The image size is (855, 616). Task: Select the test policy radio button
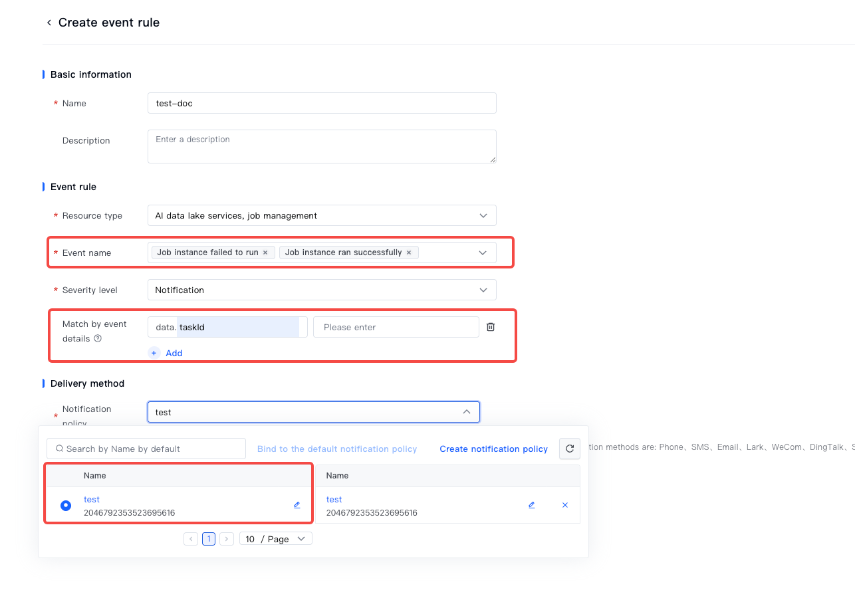point(66,506)
